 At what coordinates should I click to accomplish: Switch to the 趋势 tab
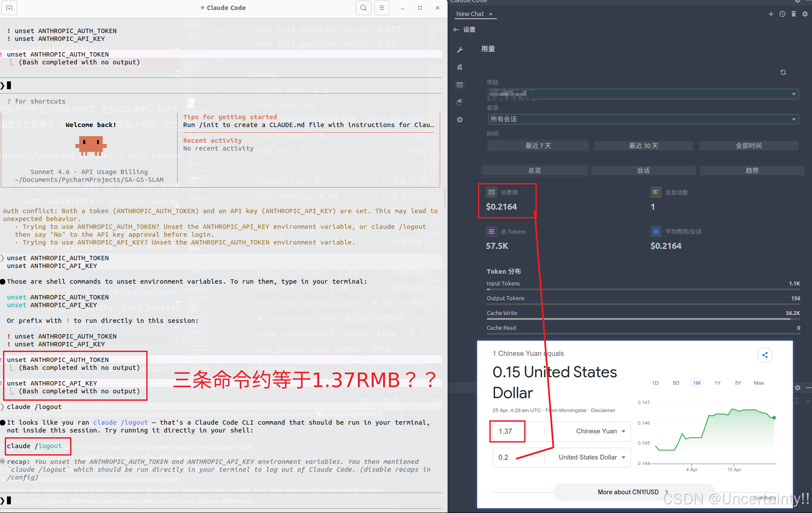tap(752, 171)
